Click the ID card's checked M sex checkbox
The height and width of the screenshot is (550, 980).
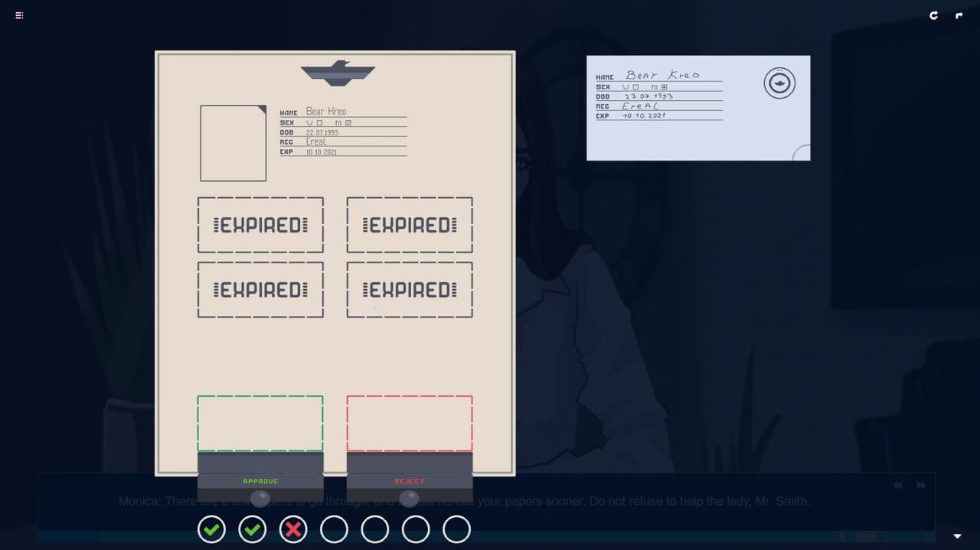coord(664,87)
